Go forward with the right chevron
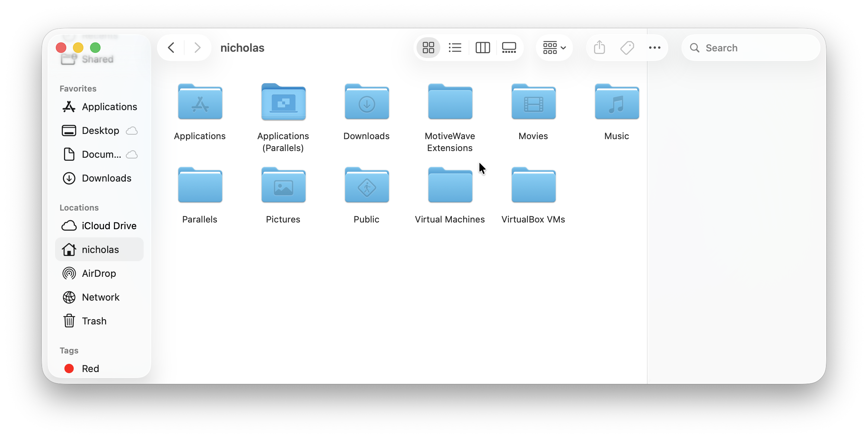868x439 pixels. click(198, 48)
